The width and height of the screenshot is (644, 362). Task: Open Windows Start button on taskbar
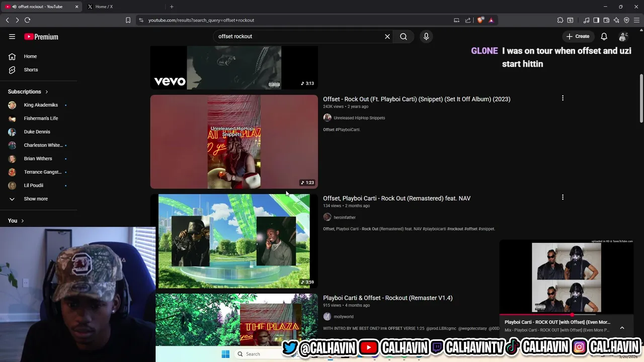(225, 354)
